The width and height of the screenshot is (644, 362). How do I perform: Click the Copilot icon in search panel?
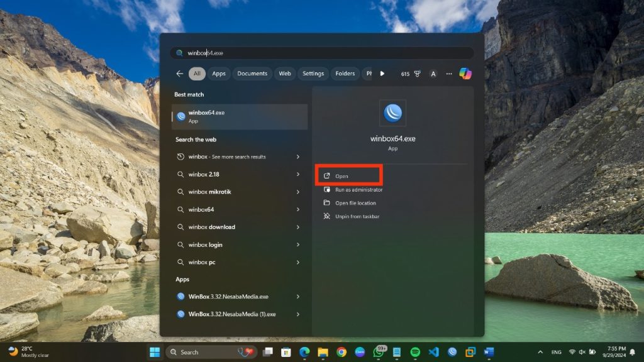(x=465, y=74)
